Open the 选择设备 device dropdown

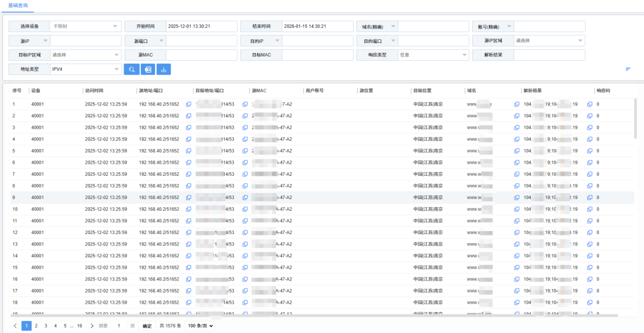(85, 26)
